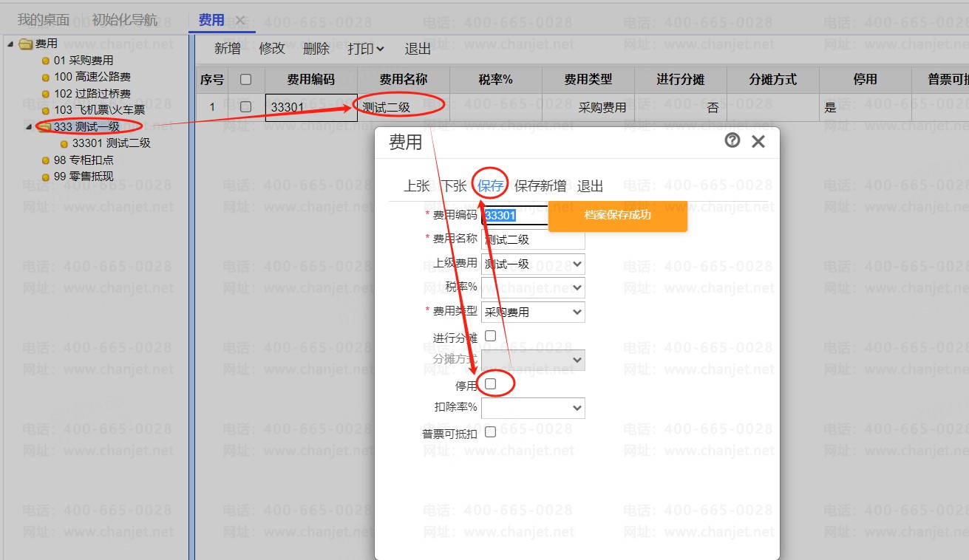
Task: Switch to the 初始化导航 tab
Action: coord(125,20)
